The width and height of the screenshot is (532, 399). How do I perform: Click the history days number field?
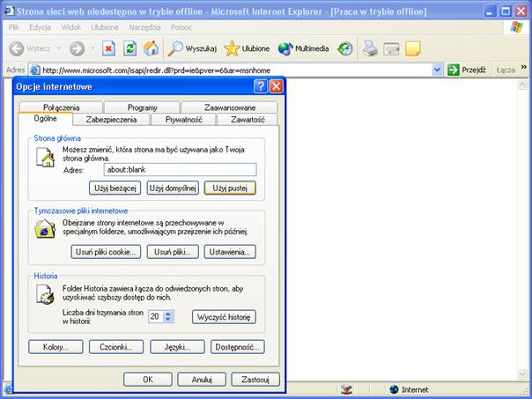[x=156, y=316]
